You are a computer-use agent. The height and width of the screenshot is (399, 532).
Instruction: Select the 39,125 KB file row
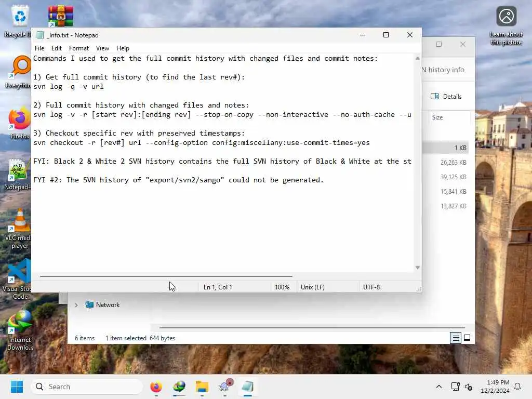pos(446,177)
